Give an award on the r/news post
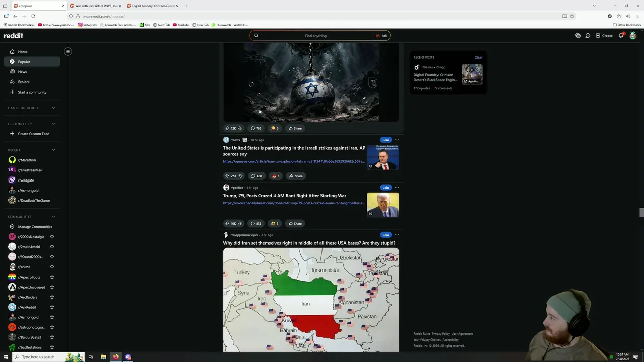The width and height of the screenshot is (644, 362). [275, 176]
